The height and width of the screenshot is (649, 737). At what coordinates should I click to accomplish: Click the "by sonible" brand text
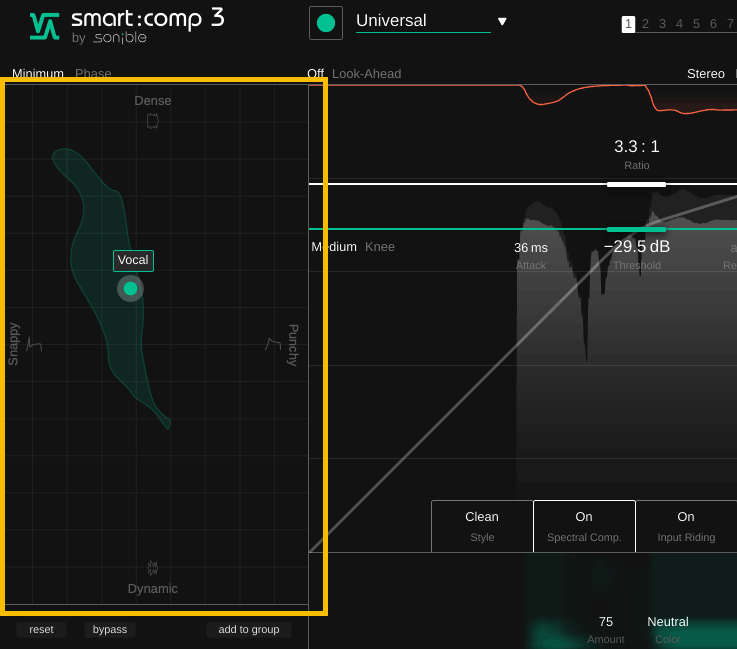[x=109, y=38]
